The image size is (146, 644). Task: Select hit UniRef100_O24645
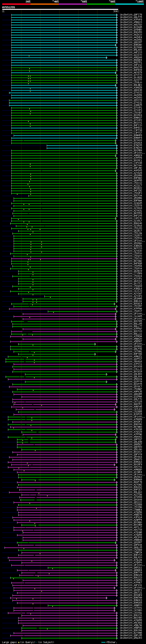(x=131, y=203)
